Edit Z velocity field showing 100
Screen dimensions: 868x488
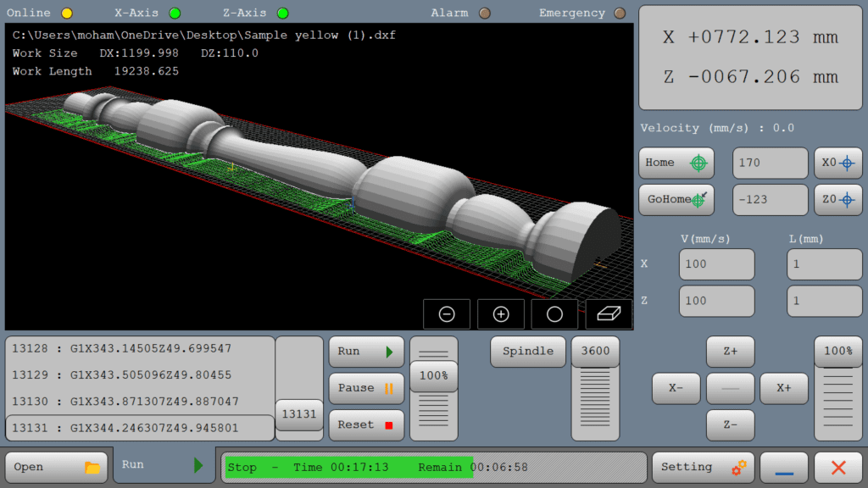coord(717,301)
